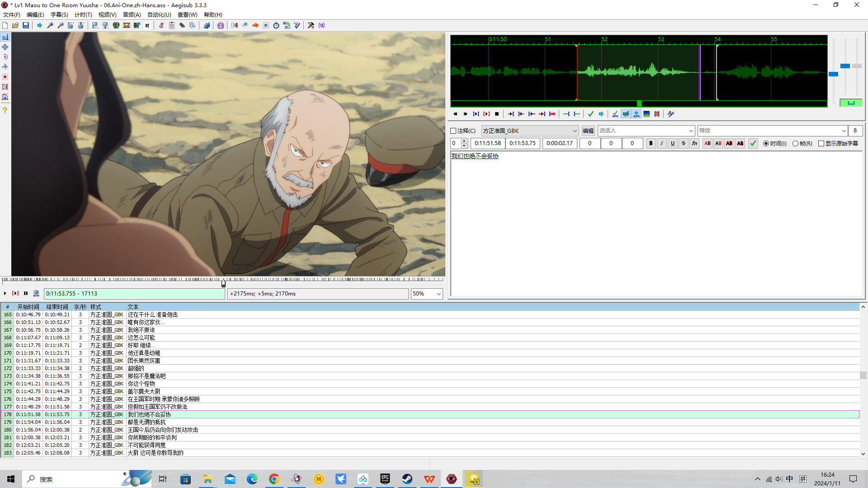Viewport: 868px width, 488px height.
Task: Zoom video in with plus magnifier
Action: pyautogui.click(x=50, y=25)
